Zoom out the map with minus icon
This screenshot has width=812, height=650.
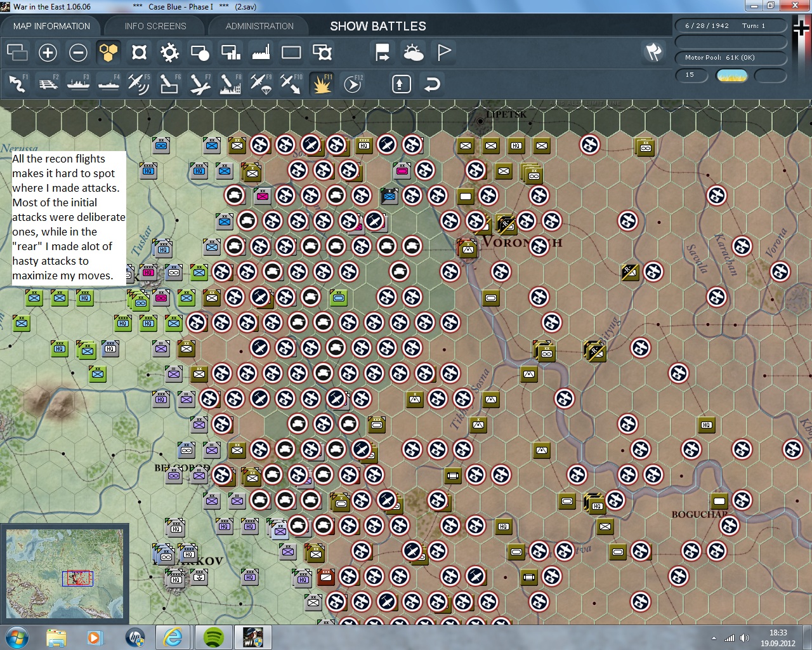coord(78,52)
